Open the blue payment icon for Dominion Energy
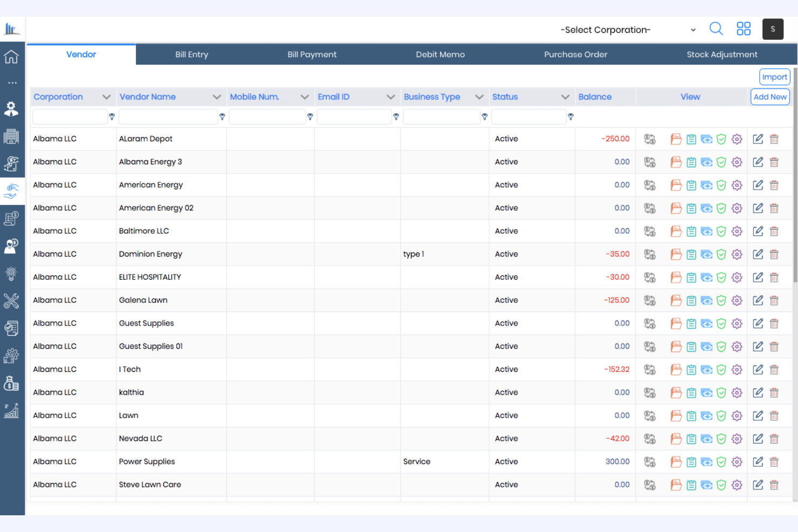Image resolution: width=798 pixels, height=532 pixels. [707, 254]
